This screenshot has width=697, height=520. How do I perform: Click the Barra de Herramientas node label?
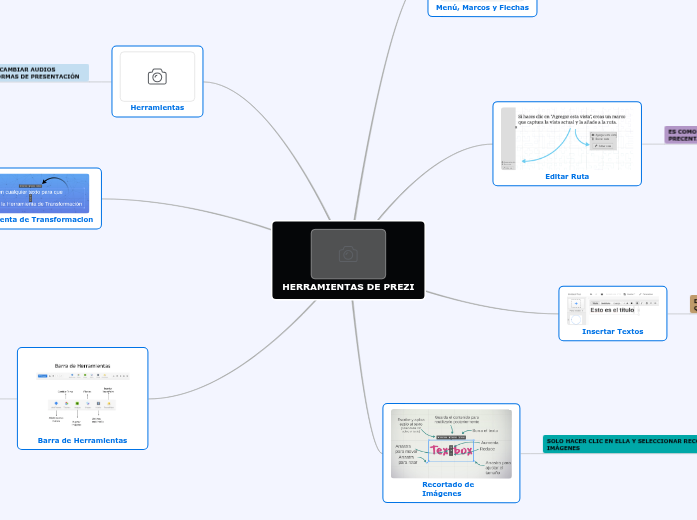click(x=82, y=440)
